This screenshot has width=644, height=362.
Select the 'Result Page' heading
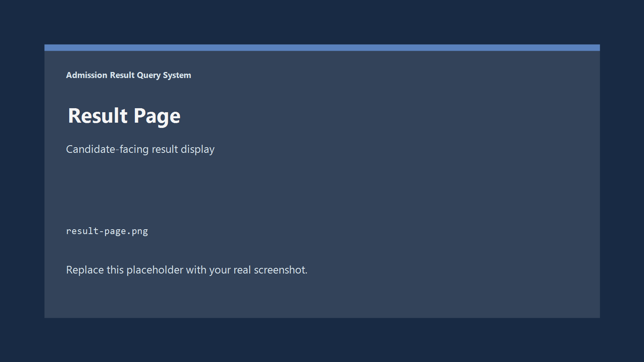point(124,116)
